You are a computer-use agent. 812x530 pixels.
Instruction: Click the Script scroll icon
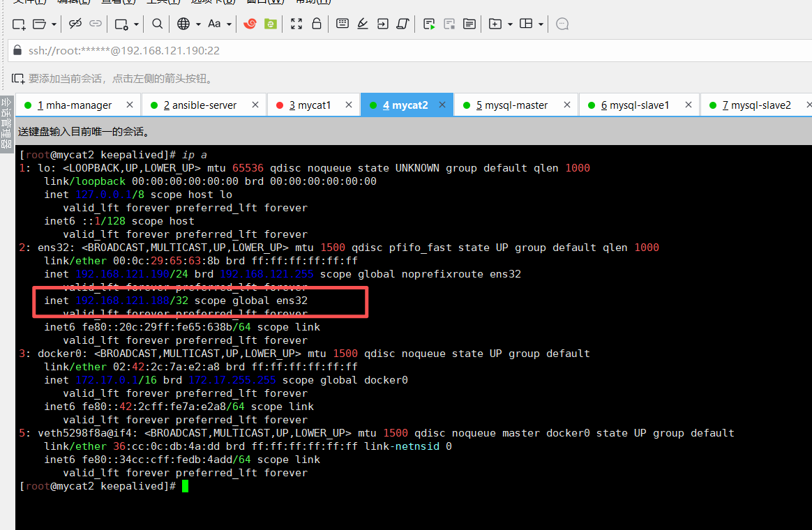(403, 24)
